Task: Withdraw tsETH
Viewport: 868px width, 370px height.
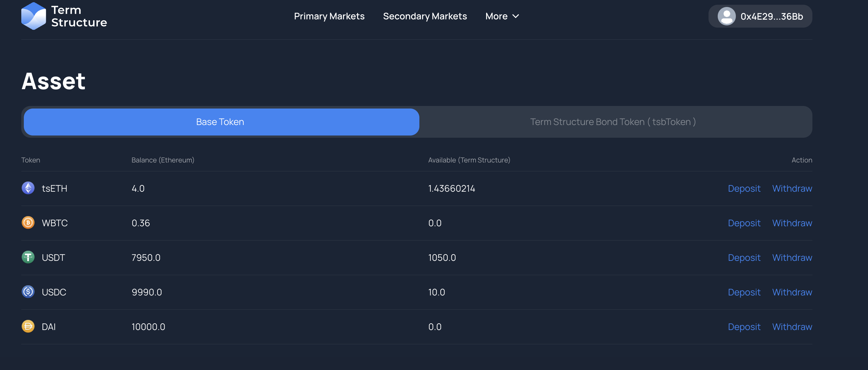Action: click(x=792, y=188)
